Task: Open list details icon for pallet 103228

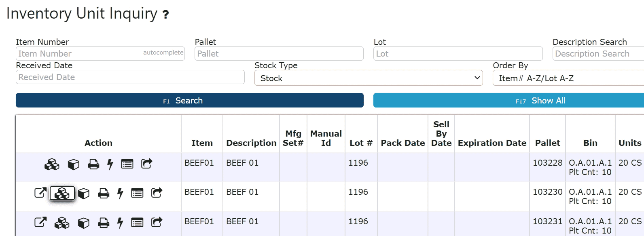Action: (x=127, y=164)
